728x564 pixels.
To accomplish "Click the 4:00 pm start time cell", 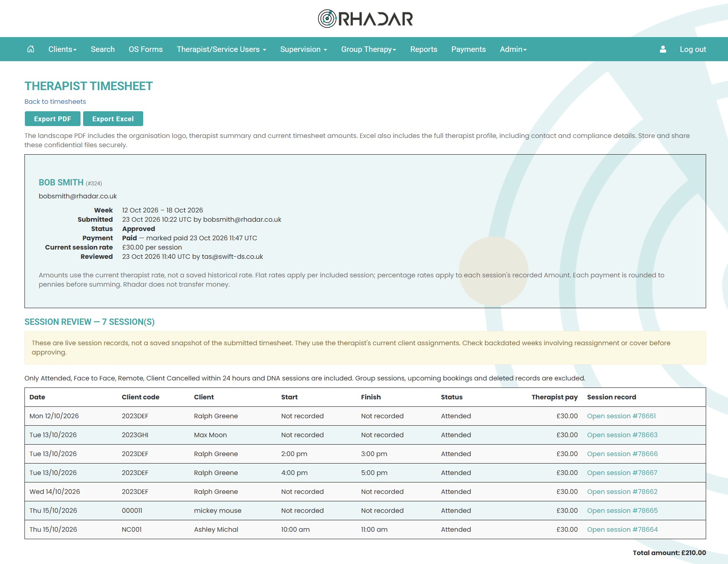I will [294, 473].
